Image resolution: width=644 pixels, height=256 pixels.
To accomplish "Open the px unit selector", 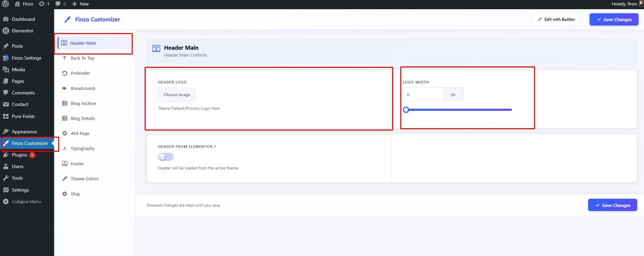I will point(453,94).
